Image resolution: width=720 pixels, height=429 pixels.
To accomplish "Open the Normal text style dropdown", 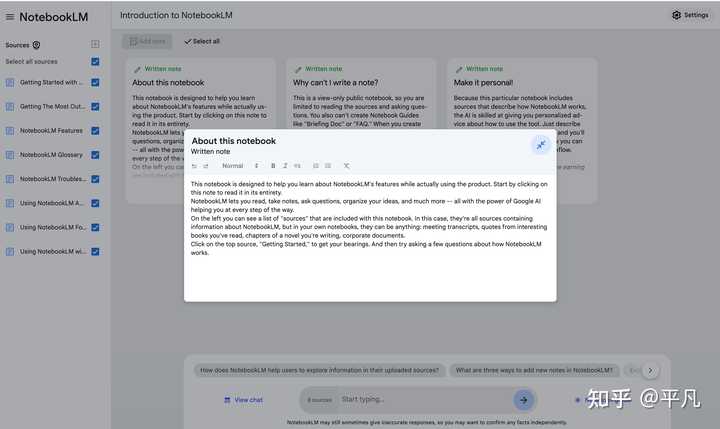I will click(x=240, y=166).
